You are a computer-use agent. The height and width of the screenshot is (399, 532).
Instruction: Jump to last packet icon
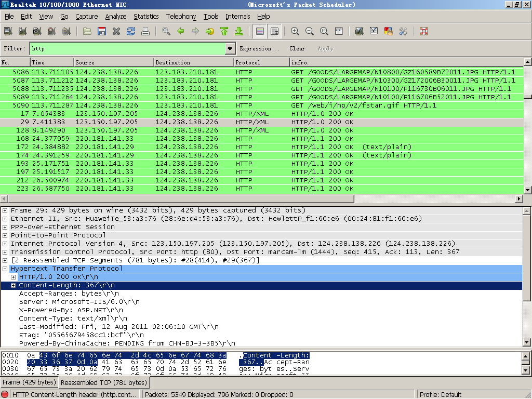coord(239,31)
